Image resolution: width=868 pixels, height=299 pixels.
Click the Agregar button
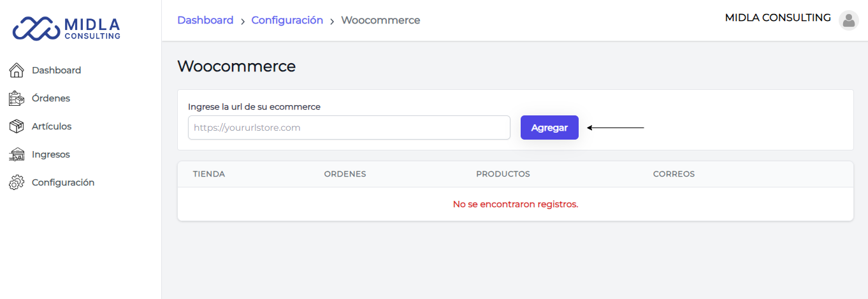549,128
